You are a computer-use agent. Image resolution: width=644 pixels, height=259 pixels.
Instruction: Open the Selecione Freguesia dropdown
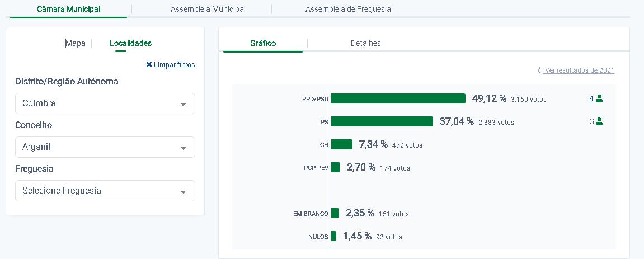pyautogui.click(x=105, y=191)
